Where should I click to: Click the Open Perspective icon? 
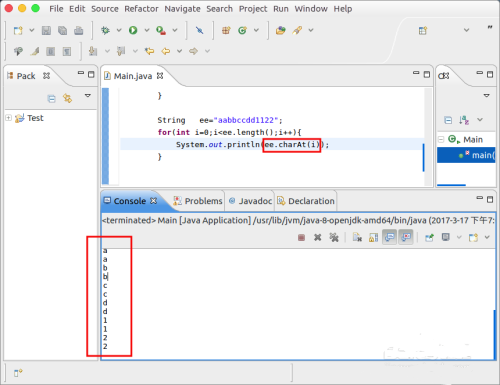423,31
